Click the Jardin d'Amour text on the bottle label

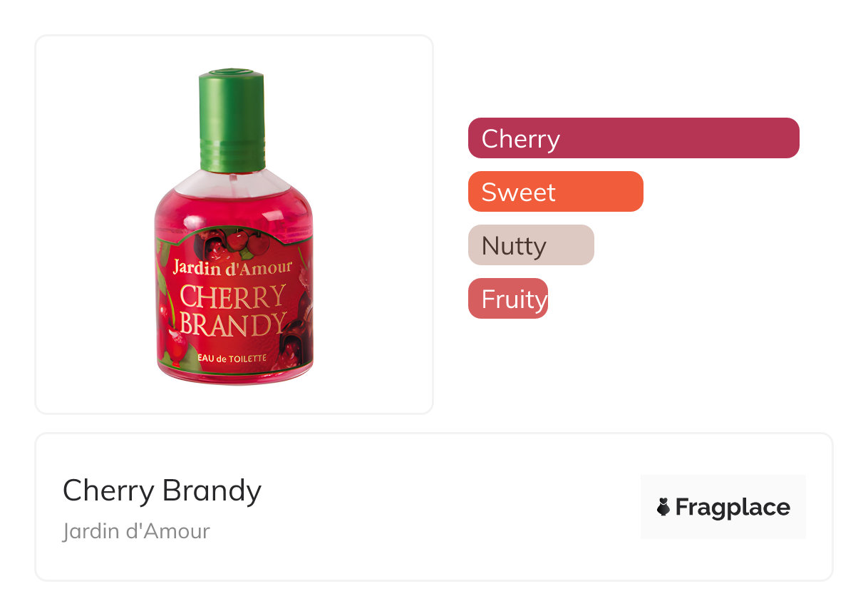pyautogui.click(x=232, y=267)
